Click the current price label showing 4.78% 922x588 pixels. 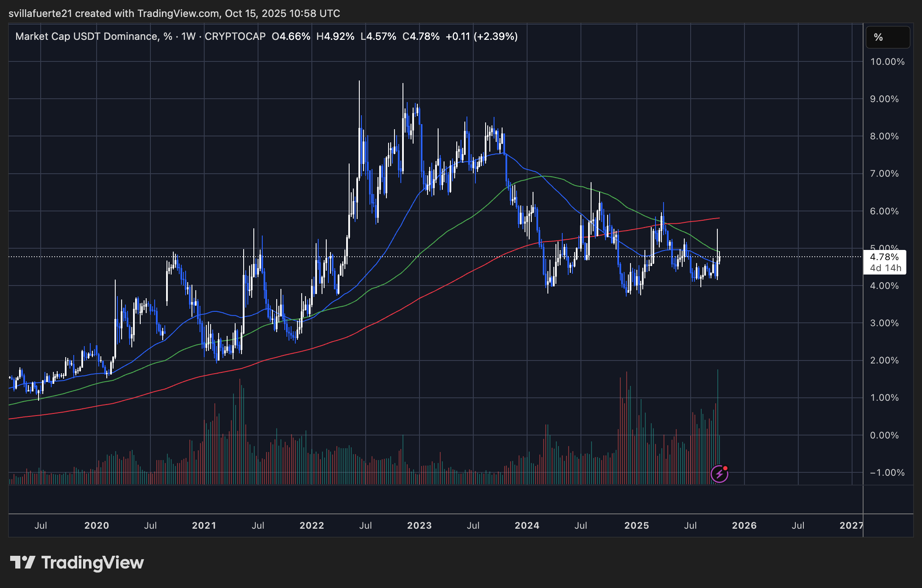point(885,257)
